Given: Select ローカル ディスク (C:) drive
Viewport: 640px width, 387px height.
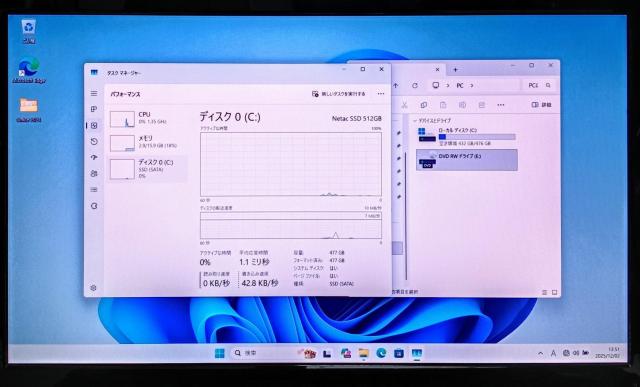Looking at the screenshot, I should 467,137.
